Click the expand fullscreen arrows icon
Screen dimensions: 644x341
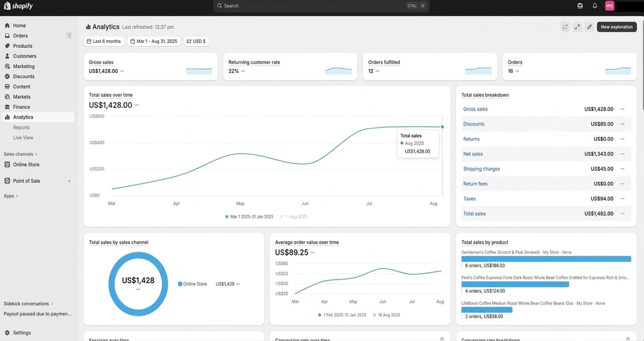[x=577, y=27]
